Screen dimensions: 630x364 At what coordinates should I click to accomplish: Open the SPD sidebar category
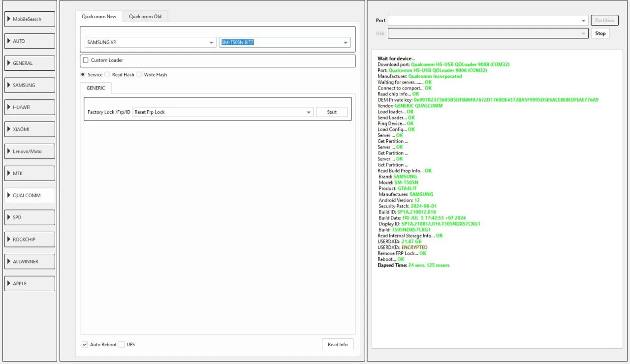coord(30,217)
